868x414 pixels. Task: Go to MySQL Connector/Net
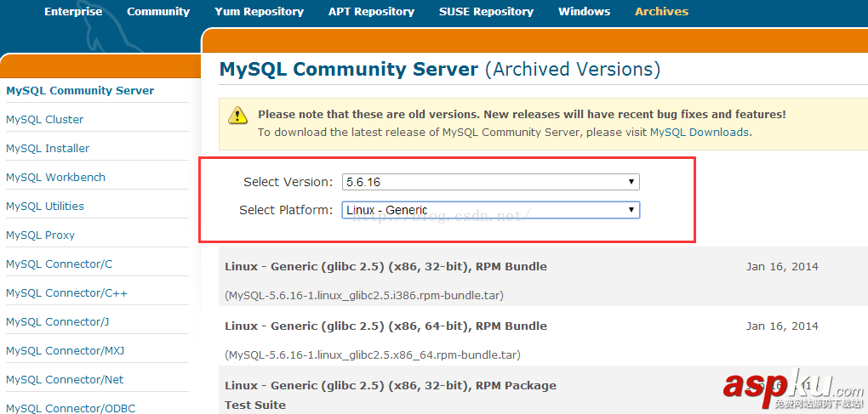(x=65, y=380)
